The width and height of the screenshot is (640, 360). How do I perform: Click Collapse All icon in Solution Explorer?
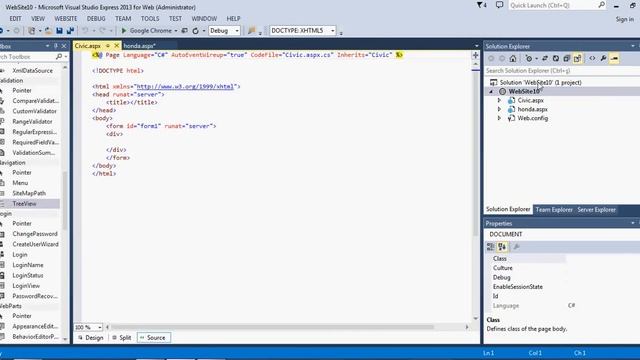click(567, 58)
